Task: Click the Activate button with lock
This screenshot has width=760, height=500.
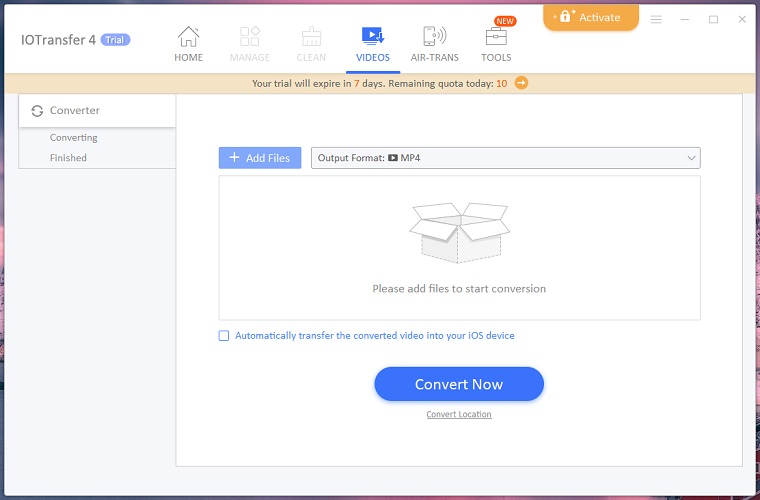Action: point(591,17)
